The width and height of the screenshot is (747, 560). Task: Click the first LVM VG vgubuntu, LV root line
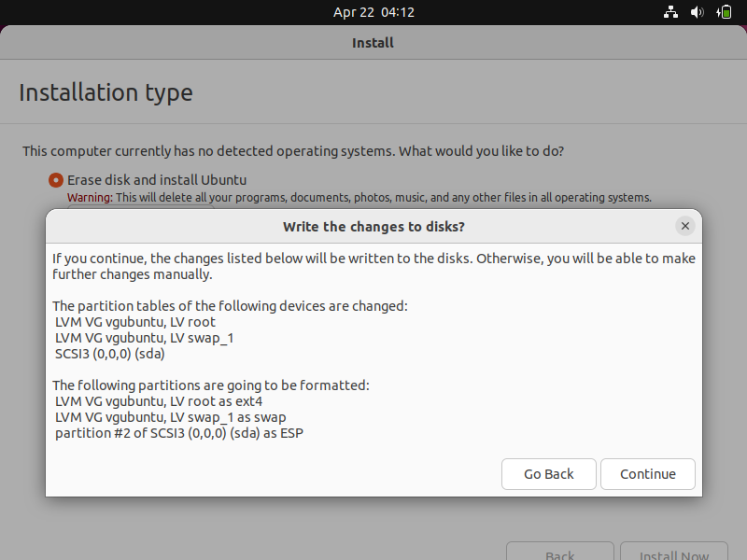click(135, 322)
